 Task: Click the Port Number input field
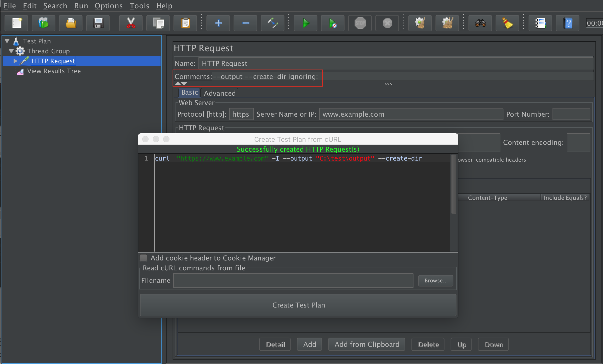[x=572, y=114]
